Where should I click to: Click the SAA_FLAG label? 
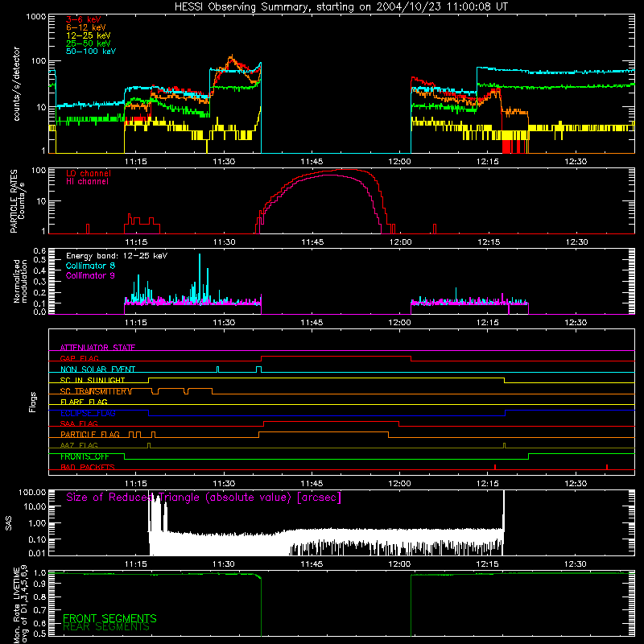click(79, 423)
